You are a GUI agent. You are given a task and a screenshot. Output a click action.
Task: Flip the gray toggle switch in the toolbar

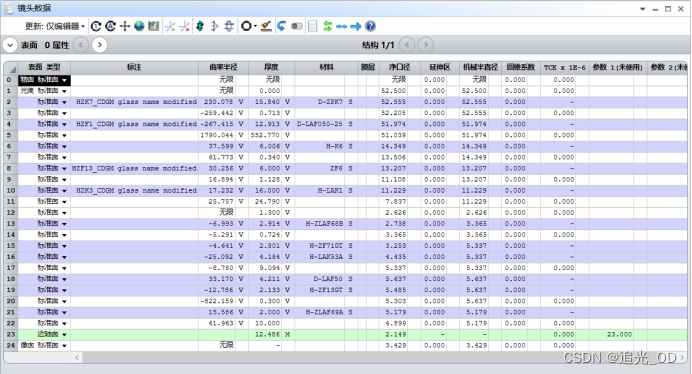pyautogui.click(x=297, y=26)
